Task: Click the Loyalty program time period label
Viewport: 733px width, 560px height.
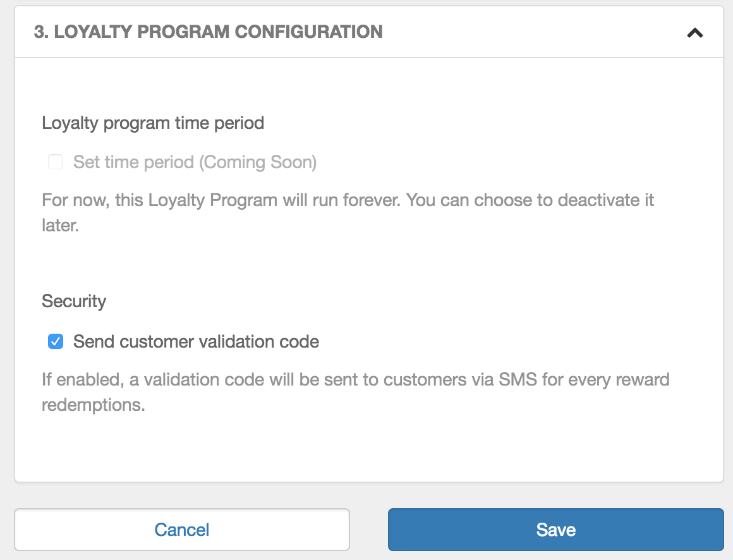Action: click(x=153, y=123)
